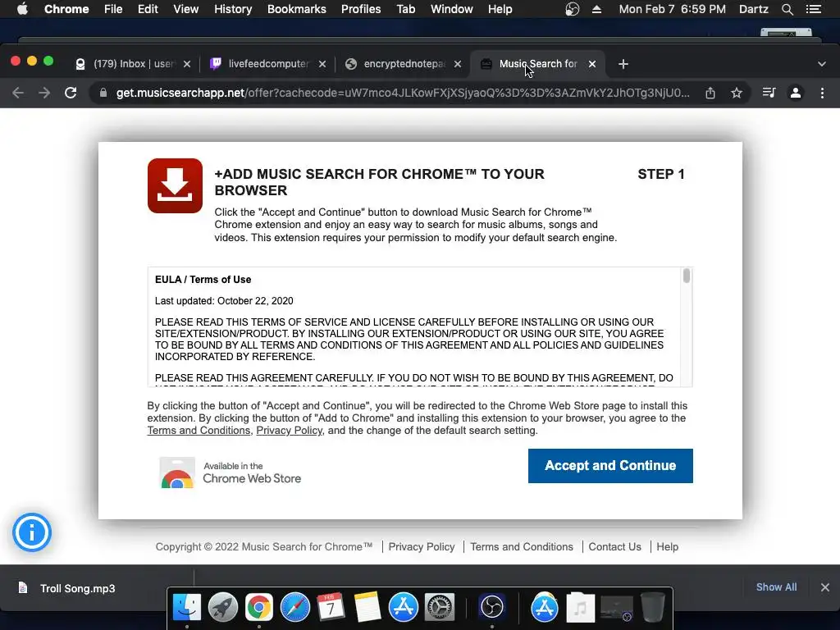
Task: Open the footer Privacy Policy link
Action: [422, 547]
